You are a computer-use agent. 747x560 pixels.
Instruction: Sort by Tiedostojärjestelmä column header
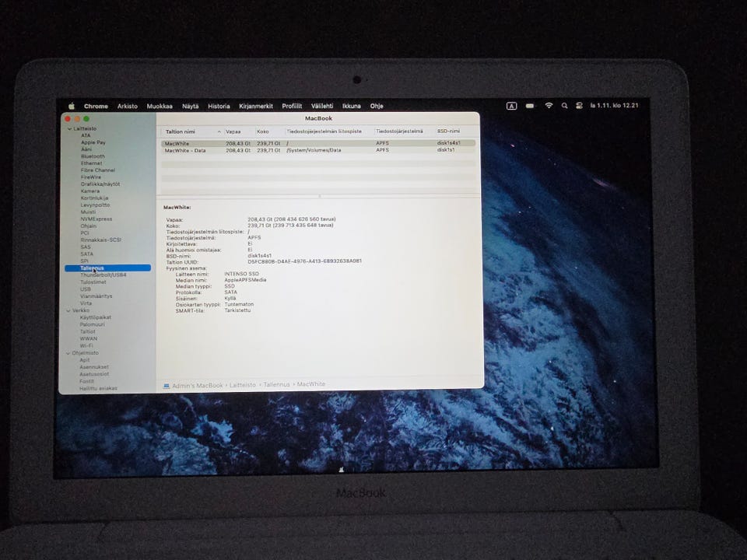pos(399,131)
